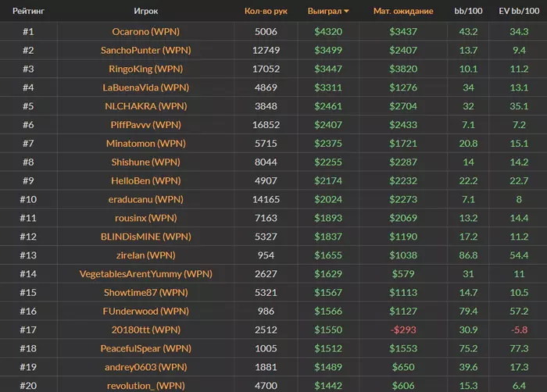The width and height of the screenshot is (547, 392).
Task: Open eraducanu (WPN) player link
Action: point(146,199)
